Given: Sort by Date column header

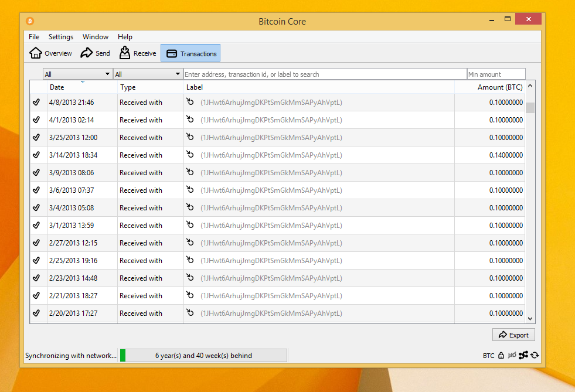Looking at the screenshot, I should (x=82, y=87).
